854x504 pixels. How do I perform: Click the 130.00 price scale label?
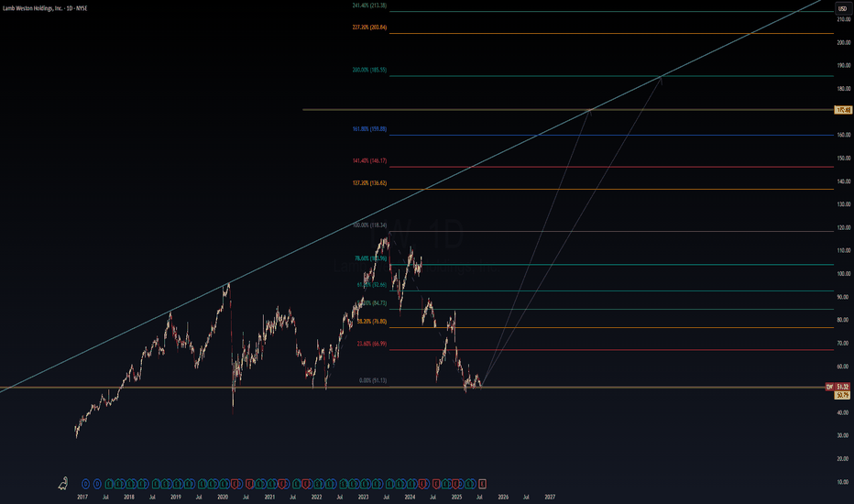(844, 204)
